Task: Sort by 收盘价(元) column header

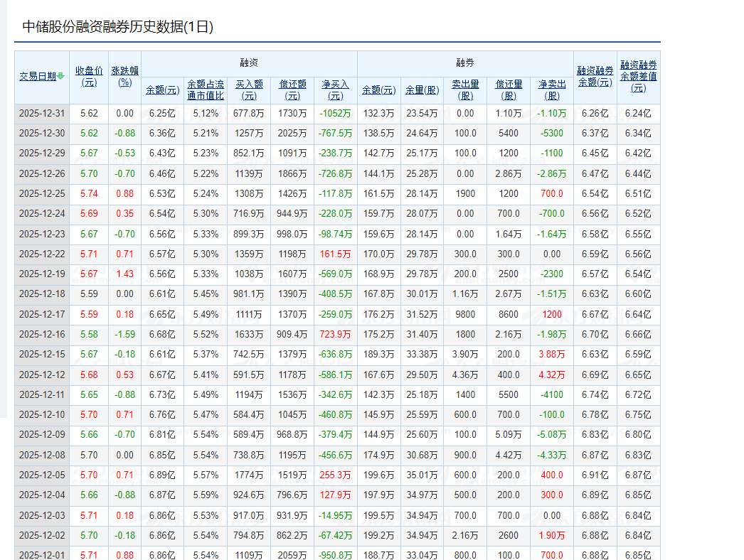Action: coord(89,76)
